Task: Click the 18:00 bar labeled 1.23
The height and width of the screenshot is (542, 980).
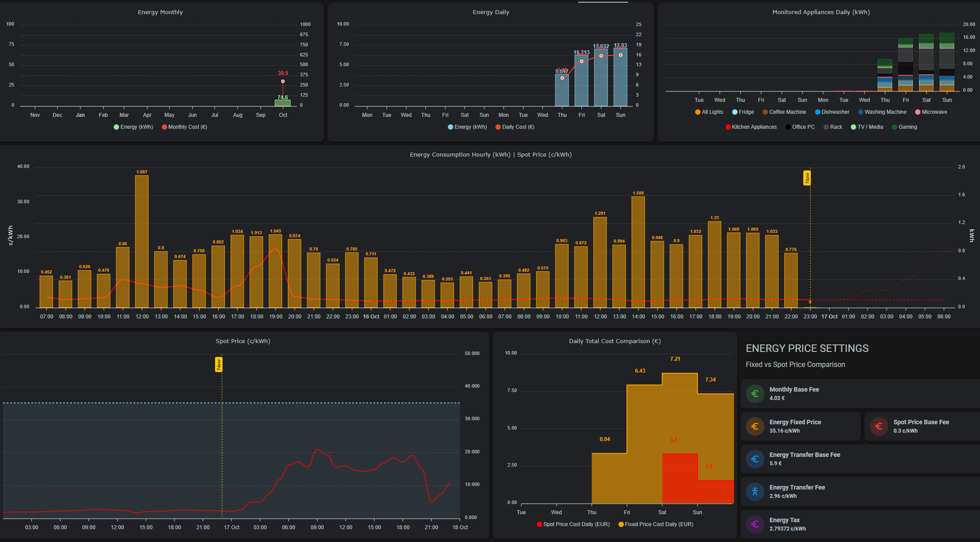Action: click(715, 264)
